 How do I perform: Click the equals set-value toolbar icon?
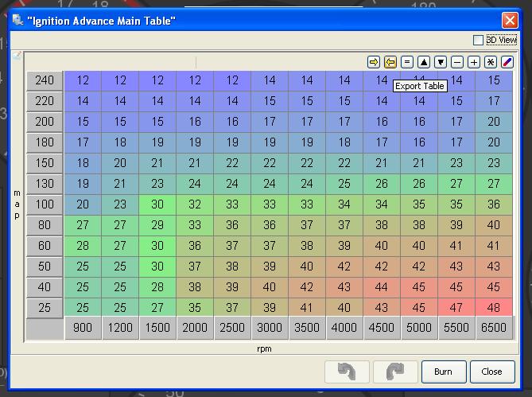tap(407, 62)
